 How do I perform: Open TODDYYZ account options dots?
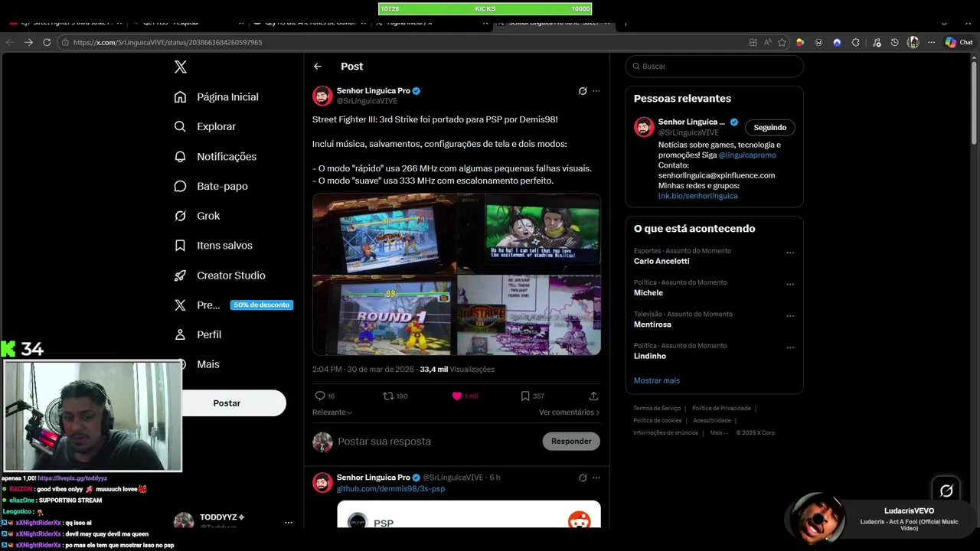289,523
